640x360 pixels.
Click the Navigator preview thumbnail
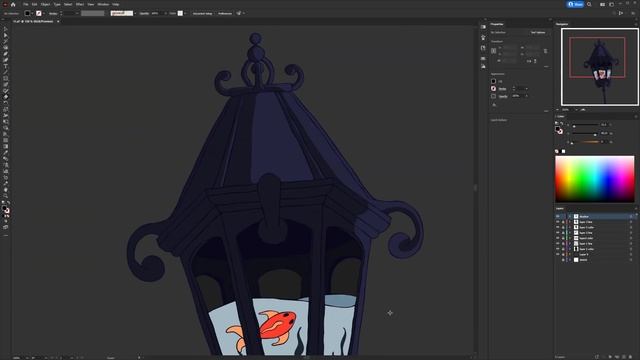click(x=600, y=67)
